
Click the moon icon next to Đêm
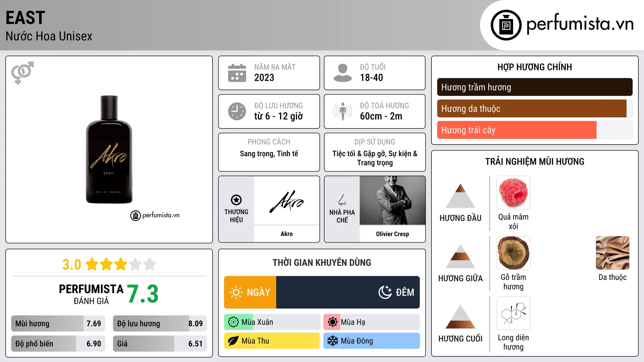[385, 292]
